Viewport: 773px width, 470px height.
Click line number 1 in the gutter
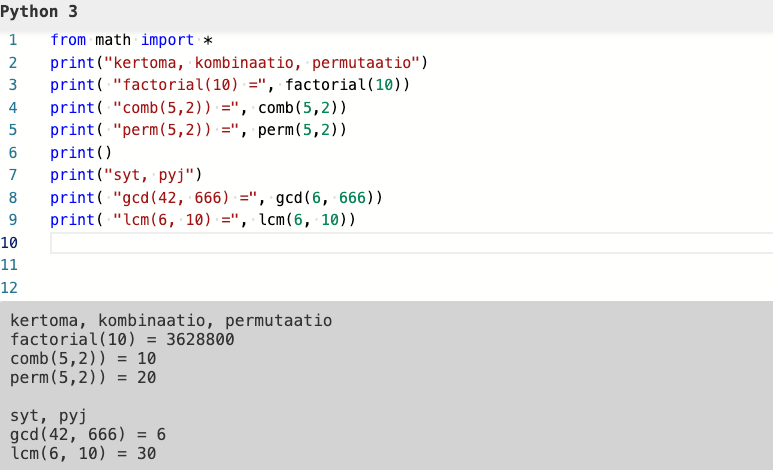(x=13, y=41)
